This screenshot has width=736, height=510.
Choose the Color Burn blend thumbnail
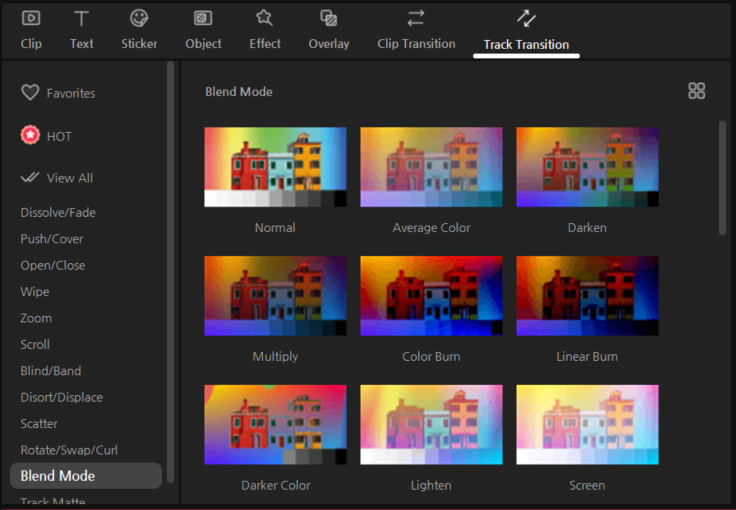click(431, 296)
